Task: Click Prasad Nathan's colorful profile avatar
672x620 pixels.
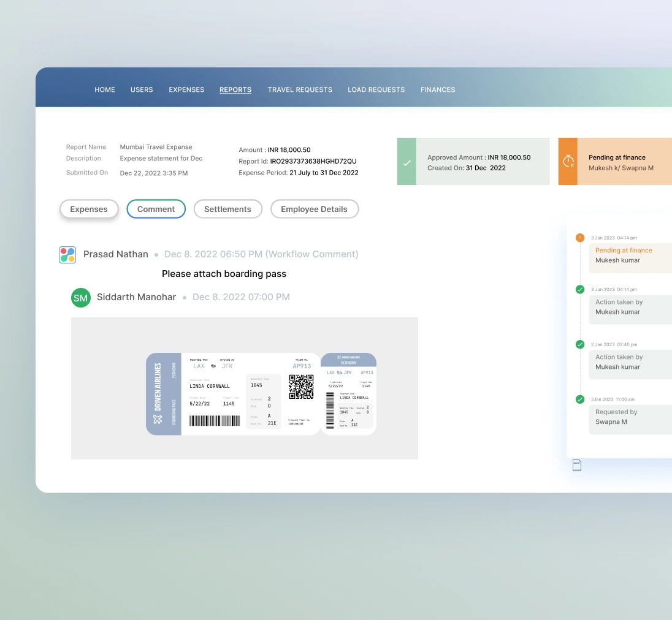Action: [67, 254]
